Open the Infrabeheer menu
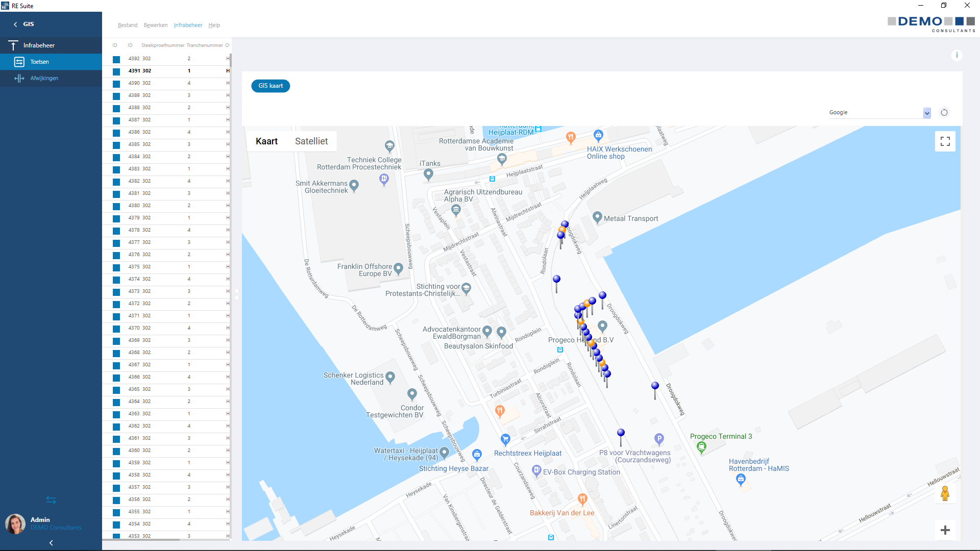Screen dimensions: 980x551 [188, 25]
